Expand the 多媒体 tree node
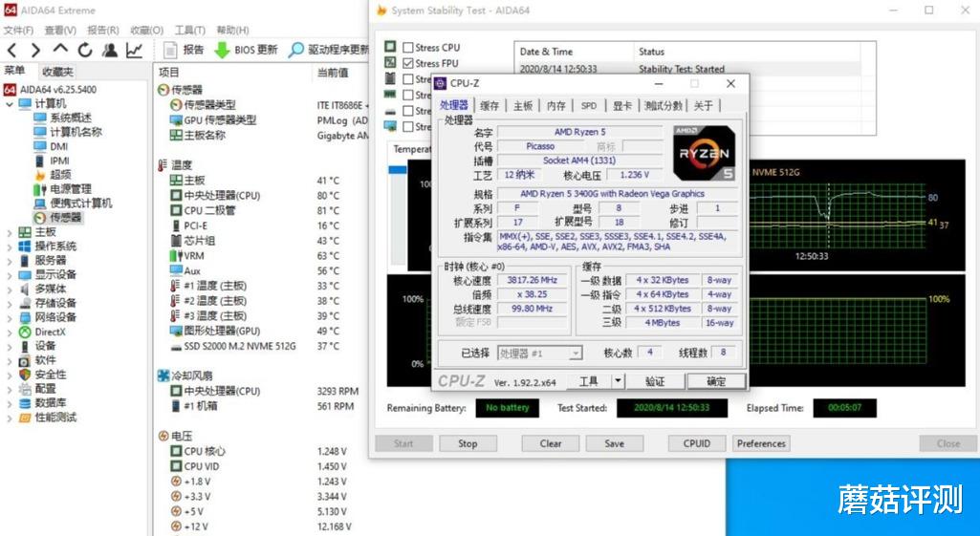 10,289
